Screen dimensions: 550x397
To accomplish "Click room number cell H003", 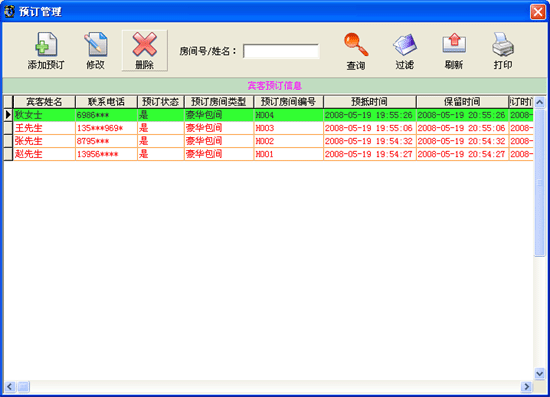I will coord(288,128).
